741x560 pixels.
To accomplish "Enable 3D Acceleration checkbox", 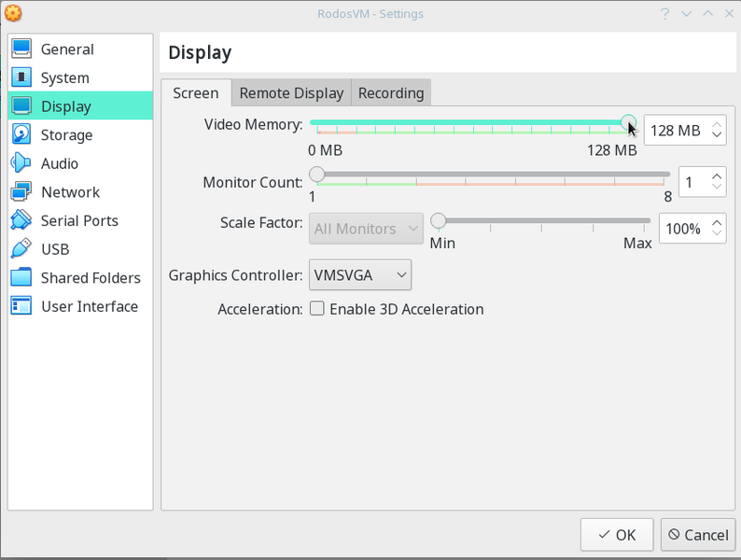I will tap(317, 309).
